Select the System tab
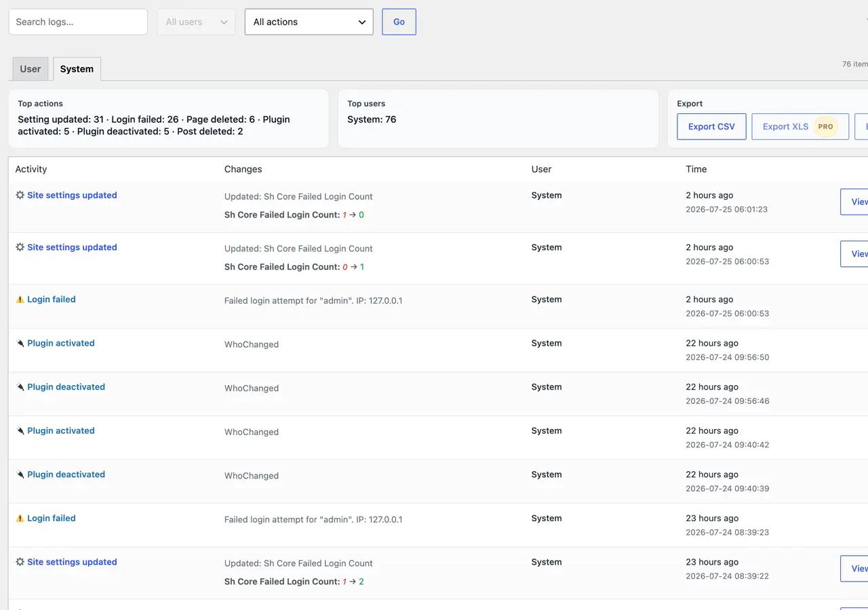 coord(77,69)
